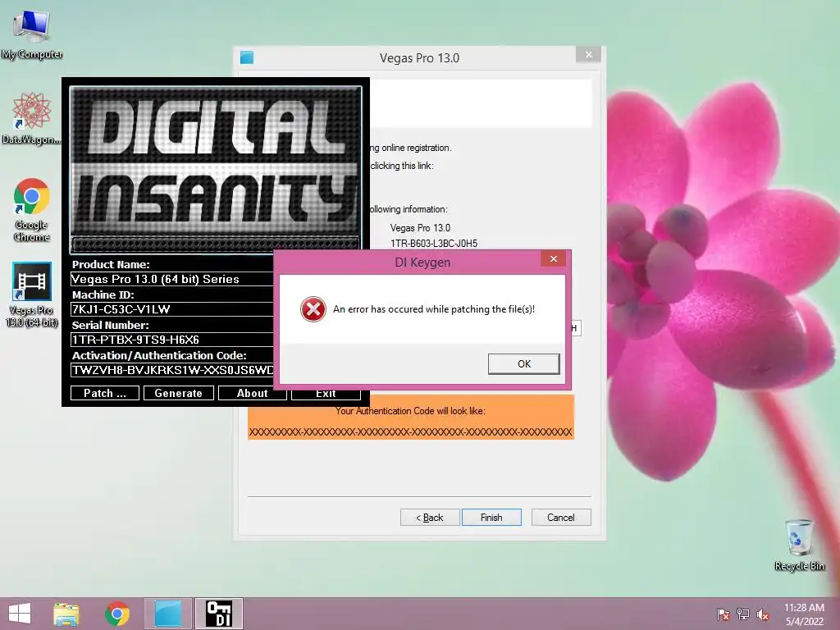
Task: Open the muted volume tray icon
Action: pos(763,614)
